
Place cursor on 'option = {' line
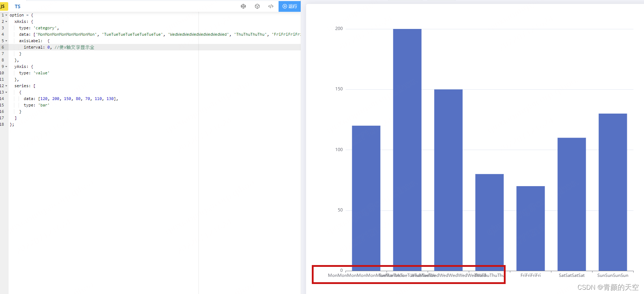(x=21, y=15)
